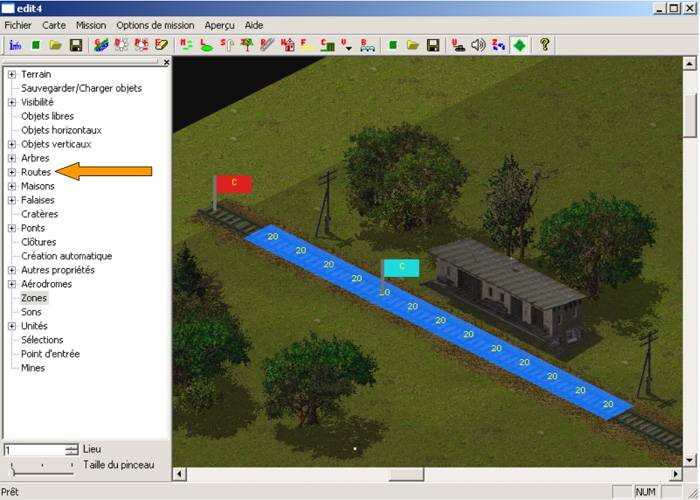This screenshot has height=500, width=700.
Task: Select Création automatique in the tree
Action: pos(66,256)
